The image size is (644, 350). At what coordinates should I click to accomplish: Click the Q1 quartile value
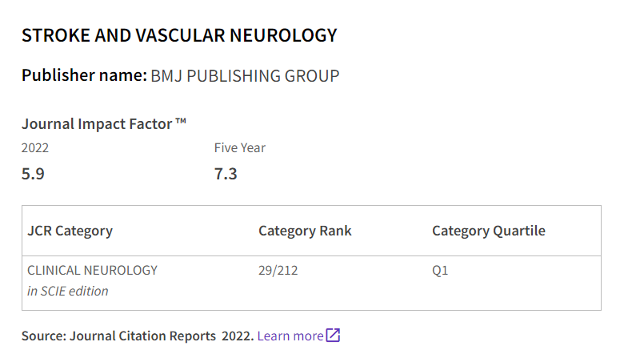[440, 270]
